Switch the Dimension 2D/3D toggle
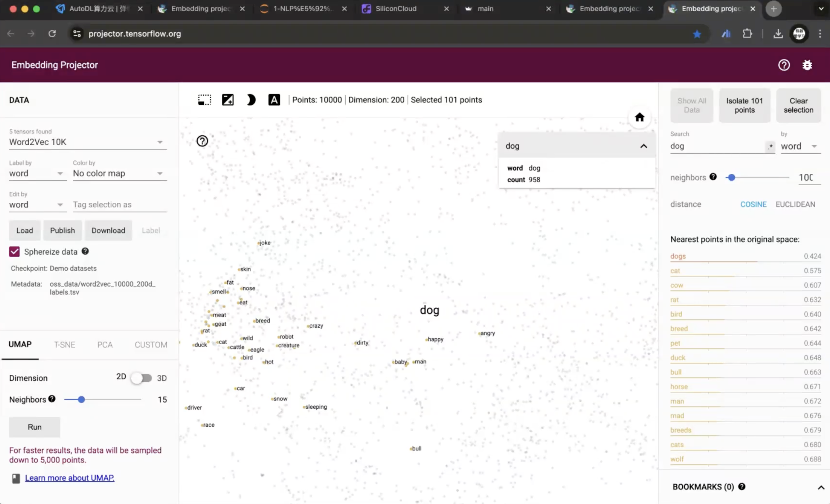The image size is (830, 504). pos(141,378)
